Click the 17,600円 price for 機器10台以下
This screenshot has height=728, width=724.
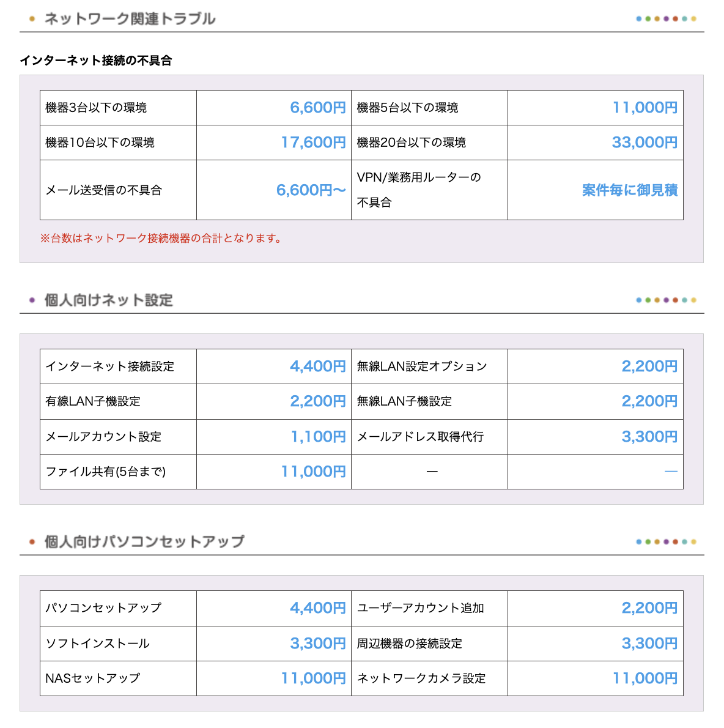tap(313, 143)
